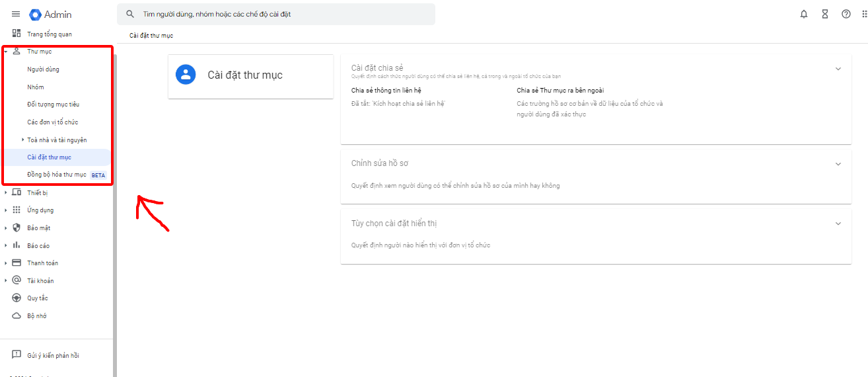
Task: Open the Quy tắc rules page
Action: [x=37, y=298]
